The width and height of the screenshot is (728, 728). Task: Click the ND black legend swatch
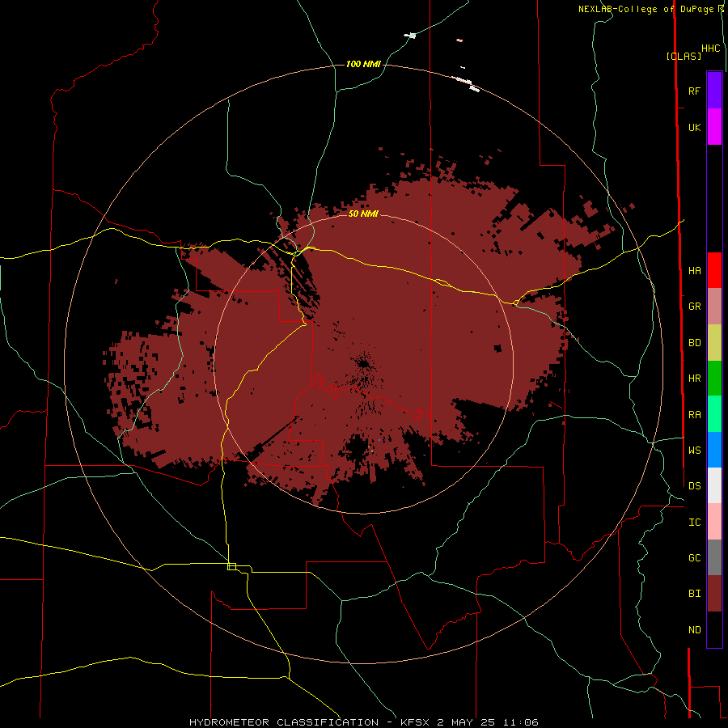coord(714,629)
